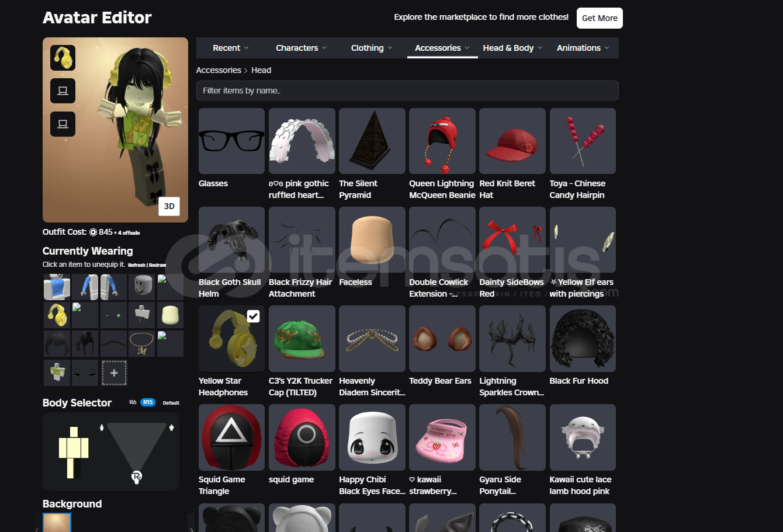The image size is (783, 532).
Task: Equip the Heavenly Diadem item
Action: pos(372,338)
